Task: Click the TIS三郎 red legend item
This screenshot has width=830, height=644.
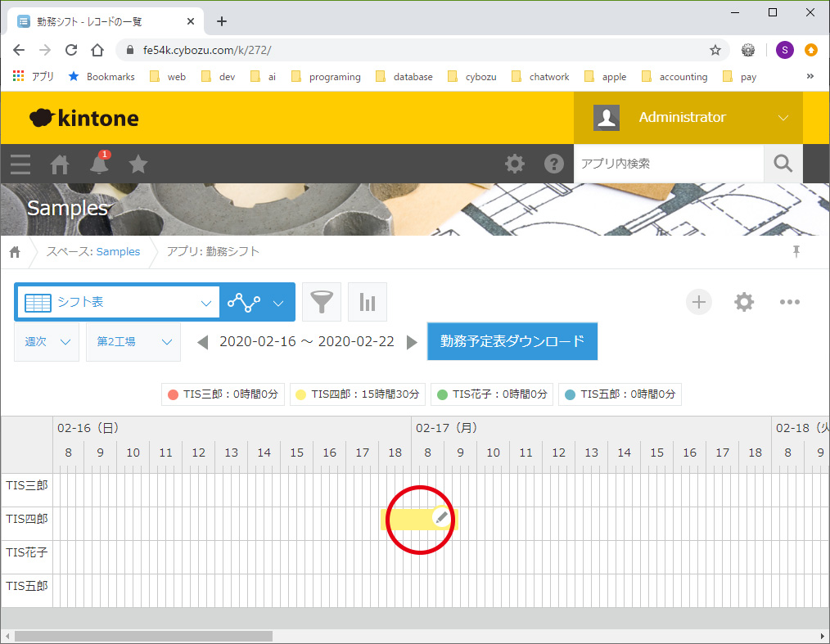Action: [223, 394]
